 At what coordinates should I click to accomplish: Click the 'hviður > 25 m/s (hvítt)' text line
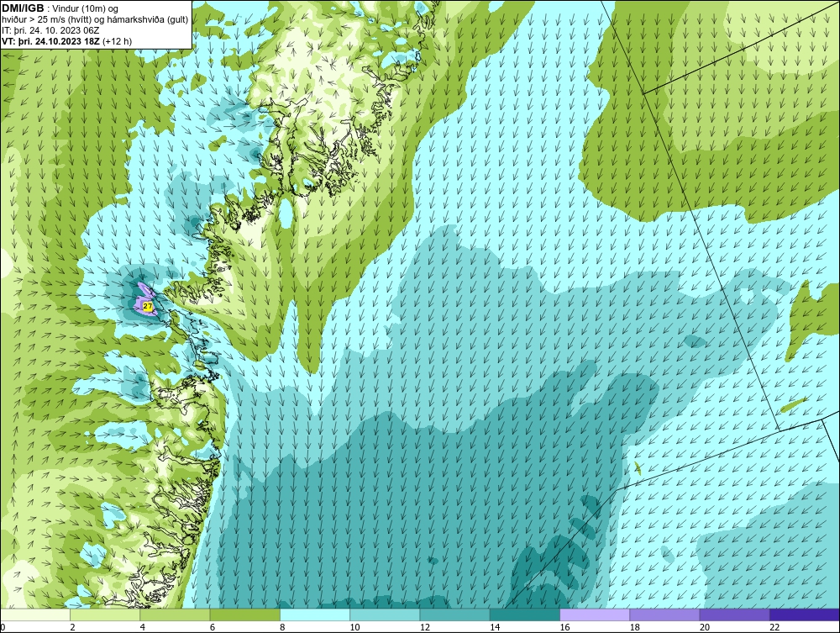click(46, 19)
